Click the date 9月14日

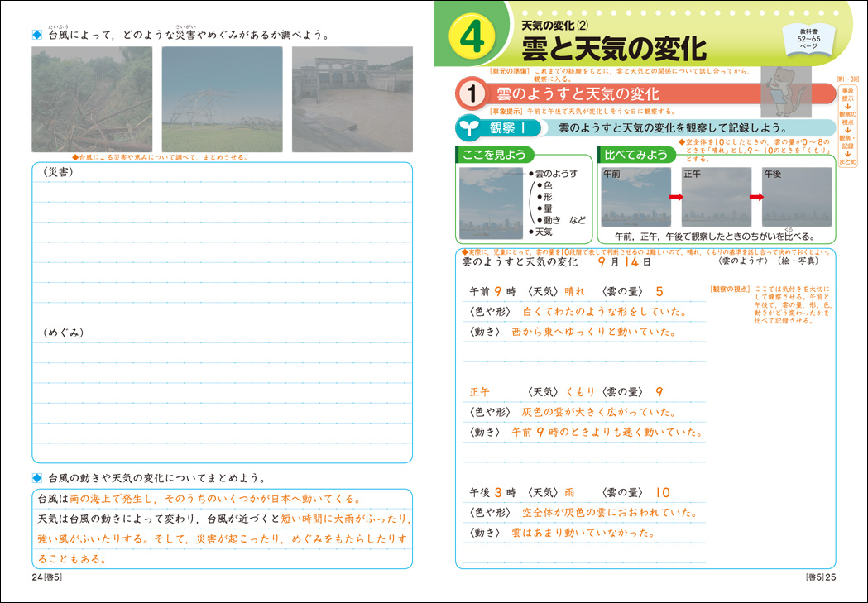click(625, 261)
